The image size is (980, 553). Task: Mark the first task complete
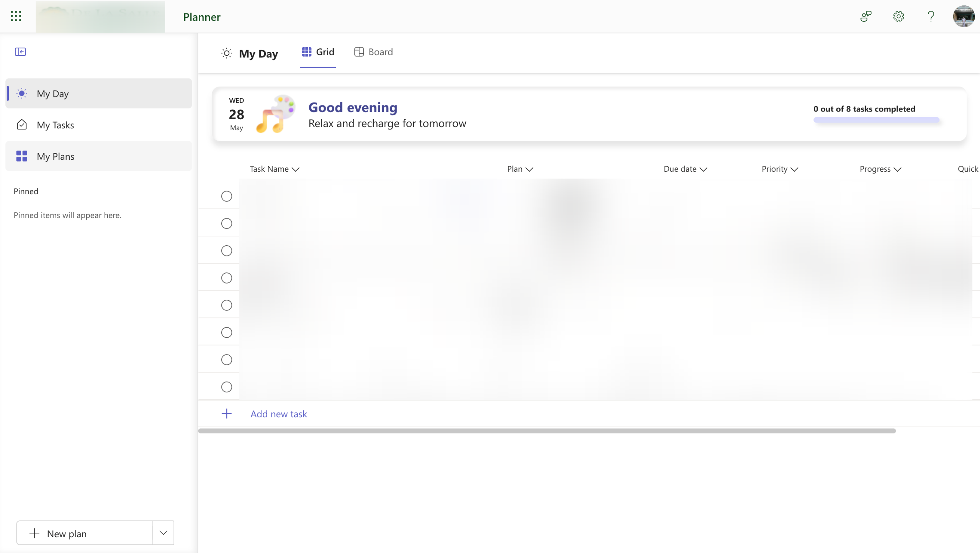pos(227,196)
